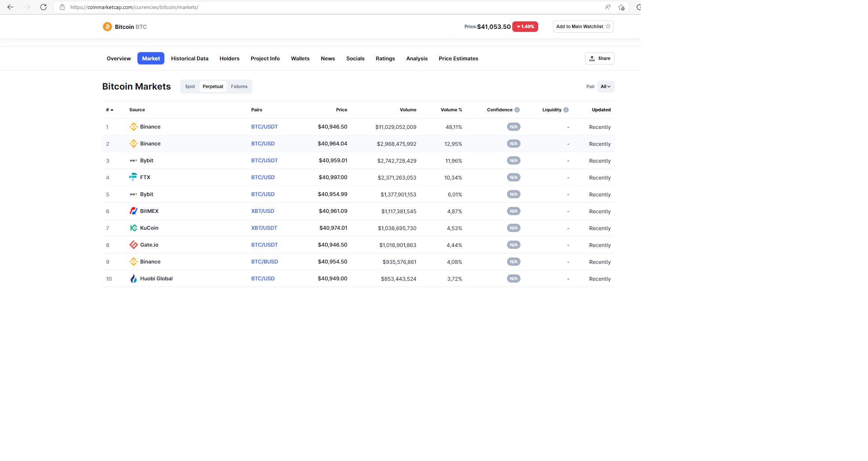Switch to the Analysis tab
Image resolution: width=868 pixels, height=461 pixels.
[417, 58]
